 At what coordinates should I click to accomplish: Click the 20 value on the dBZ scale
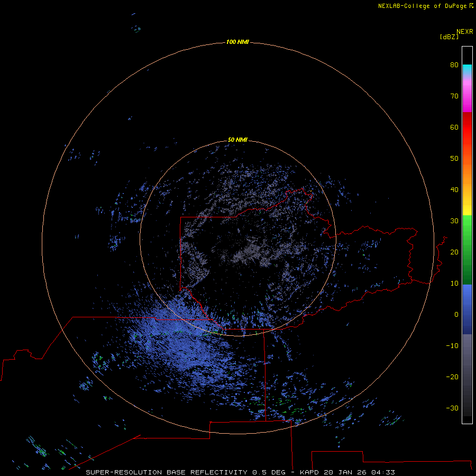454,252
